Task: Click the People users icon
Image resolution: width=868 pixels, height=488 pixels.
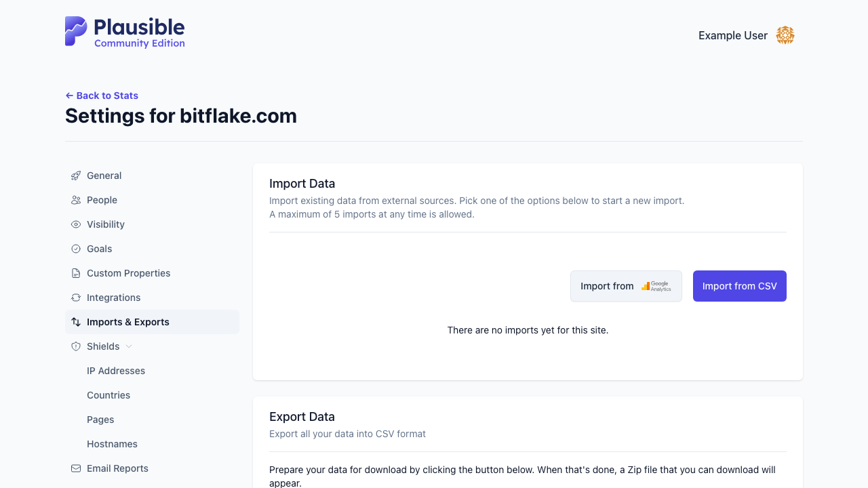Action: click(76, 200)
